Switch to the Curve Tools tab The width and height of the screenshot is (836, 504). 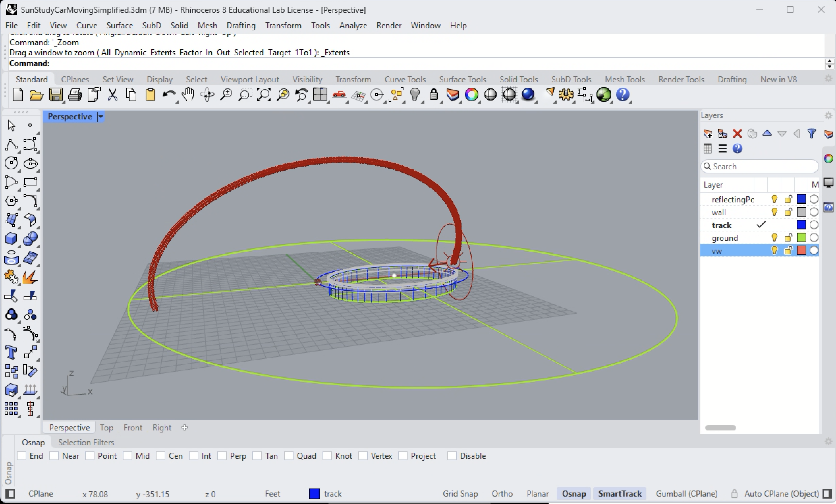405,79
